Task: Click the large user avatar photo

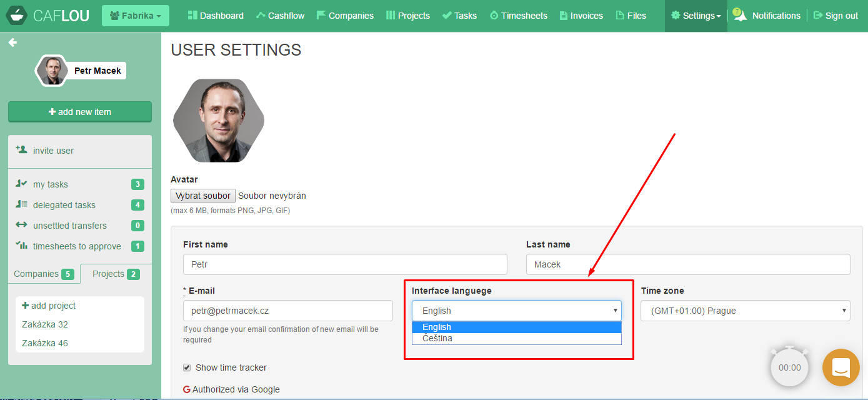Action: tap(219, 121)
